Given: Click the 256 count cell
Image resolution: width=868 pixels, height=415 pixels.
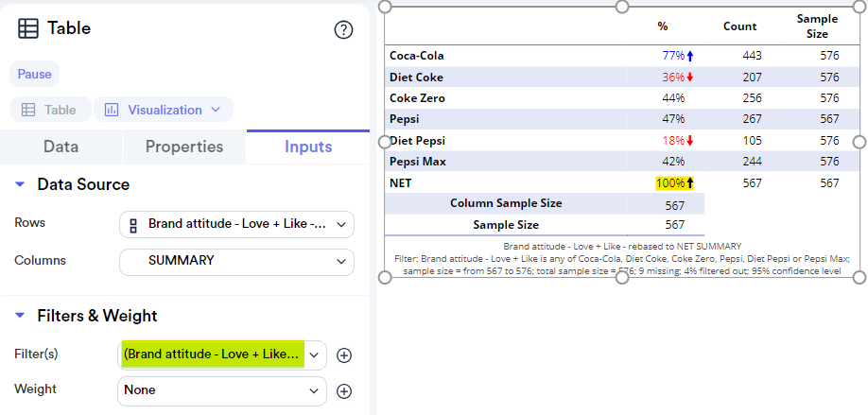Looking at the screenshot, I should [x=753, y=98].
